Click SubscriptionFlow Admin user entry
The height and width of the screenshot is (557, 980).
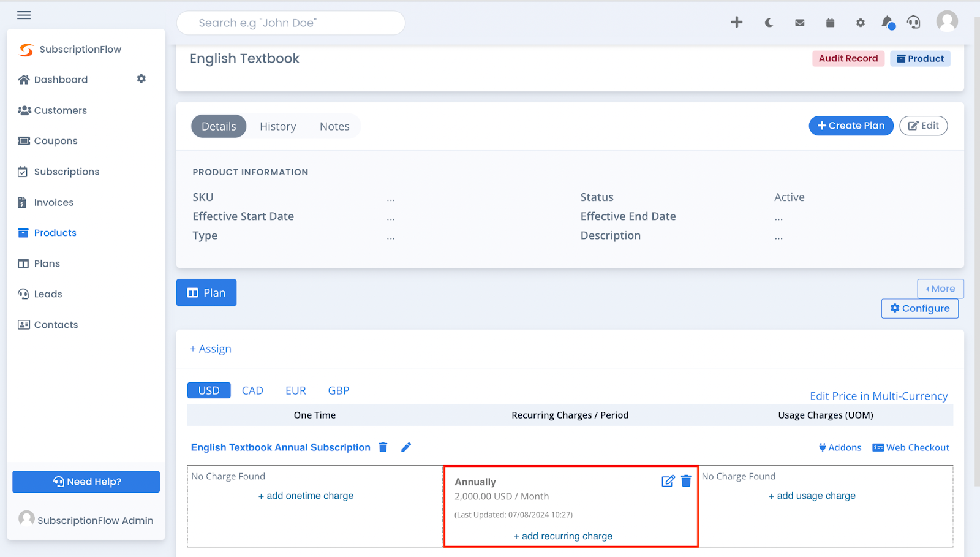pyautogui.click(x=86, y=520)
